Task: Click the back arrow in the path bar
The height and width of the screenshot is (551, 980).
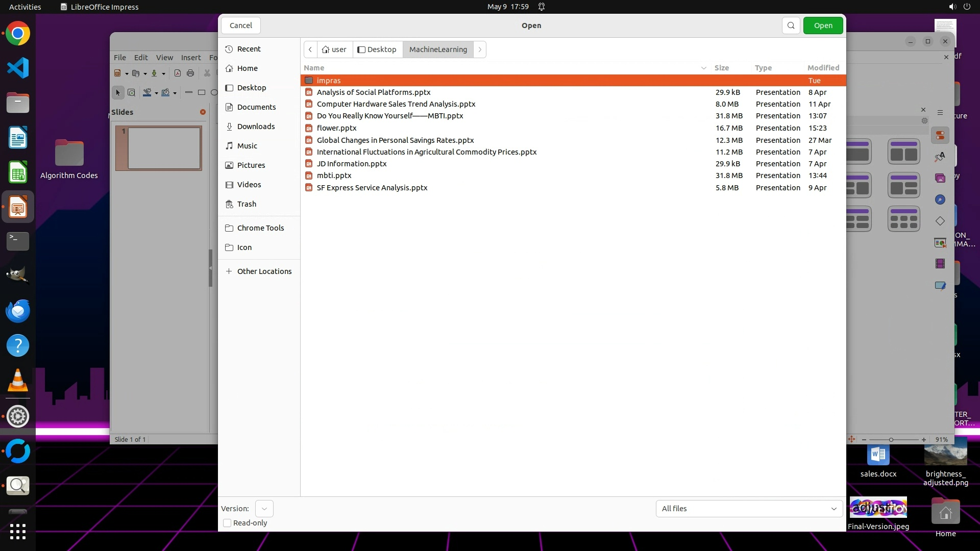Action: point(310,49)
